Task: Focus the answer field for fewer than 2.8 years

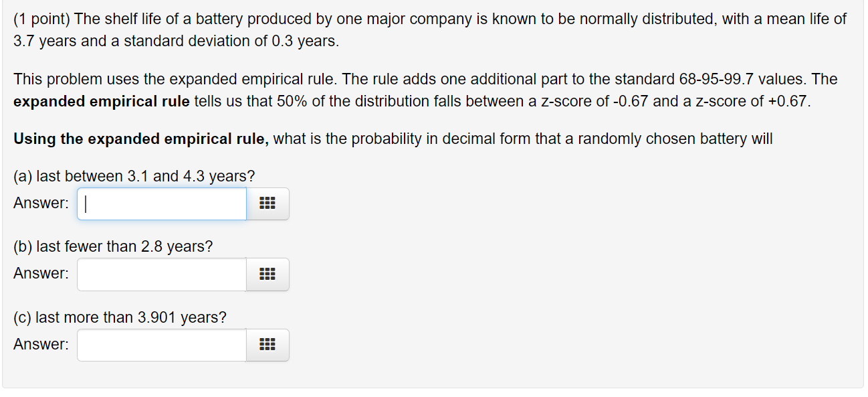Action: click(160, 274)
